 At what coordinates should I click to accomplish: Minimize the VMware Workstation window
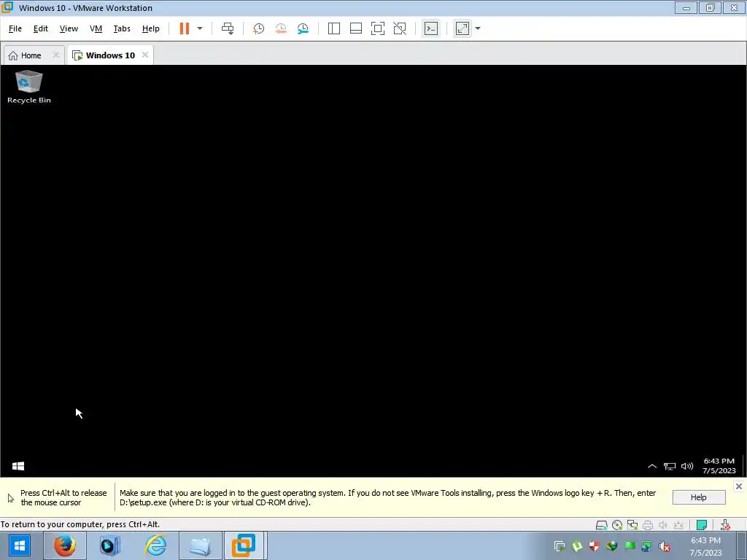click(x=686, y=7)
